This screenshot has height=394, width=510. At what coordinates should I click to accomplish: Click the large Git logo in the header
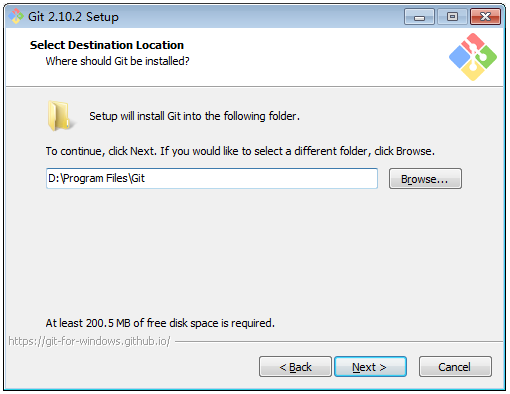click(473, 57)
